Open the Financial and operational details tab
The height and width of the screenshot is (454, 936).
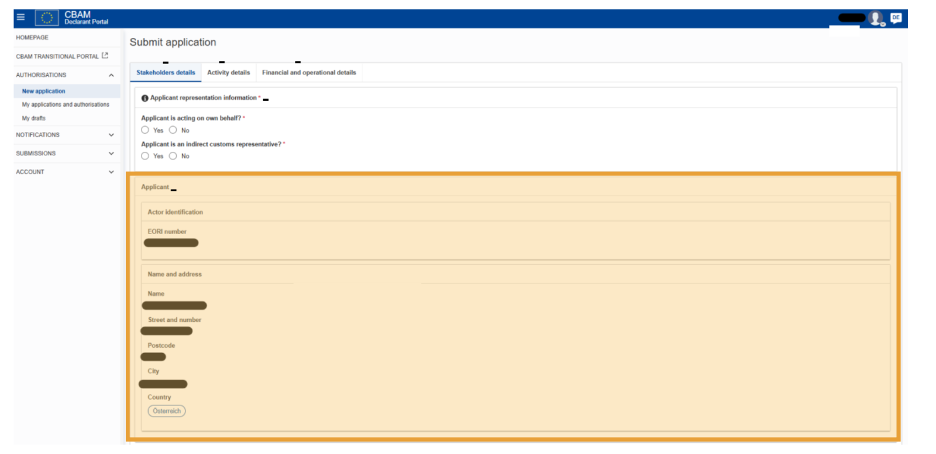click(x=309, y=72)
